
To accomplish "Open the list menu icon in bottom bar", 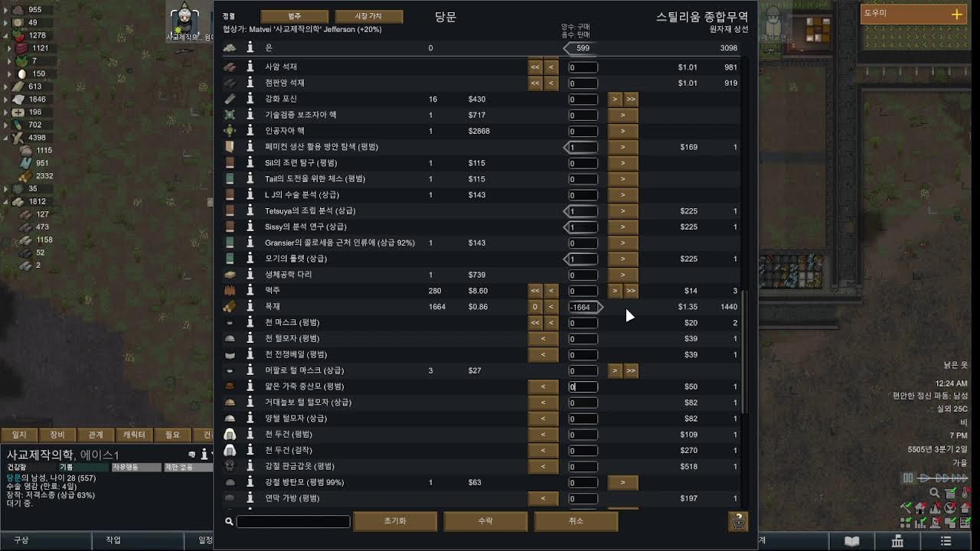I will coord(946,540).
